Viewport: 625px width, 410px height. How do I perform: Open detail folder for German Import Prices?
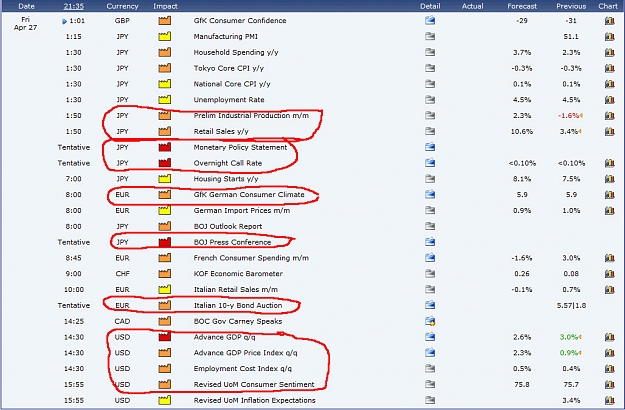[430, 210]
